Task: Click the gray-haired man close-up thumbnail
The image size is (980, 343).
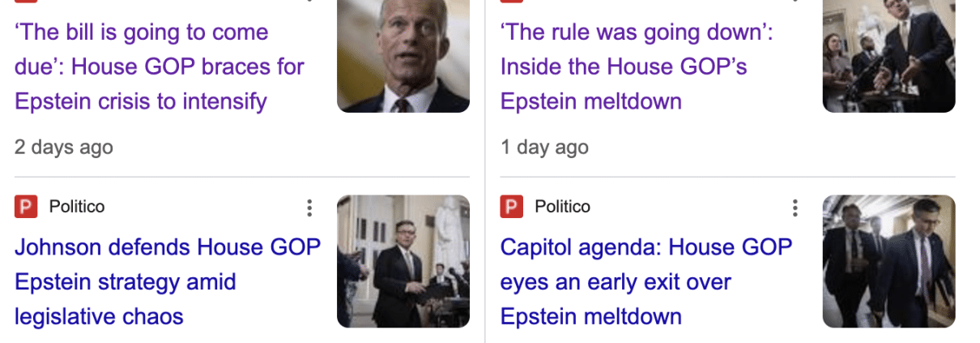Action: coord(403,56)
